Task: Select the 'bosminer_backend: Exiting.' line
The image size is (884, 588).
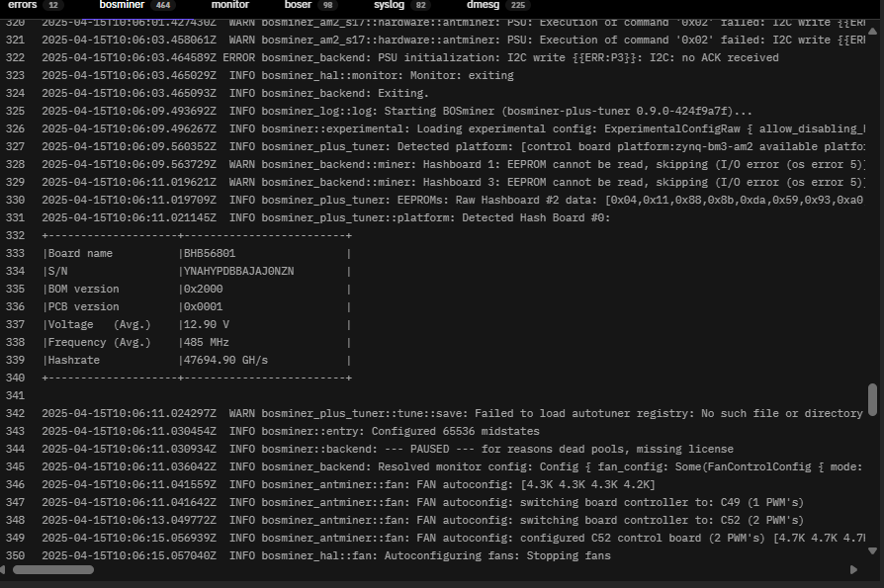Action: (x=235, y=94)
